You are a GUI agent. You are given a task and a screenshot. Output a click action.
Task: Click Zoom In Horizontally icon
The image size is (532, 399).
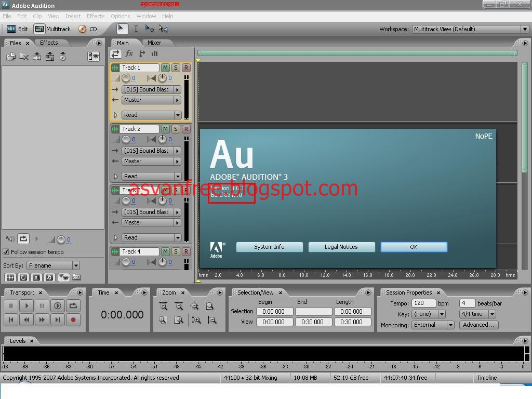(163, 305)
